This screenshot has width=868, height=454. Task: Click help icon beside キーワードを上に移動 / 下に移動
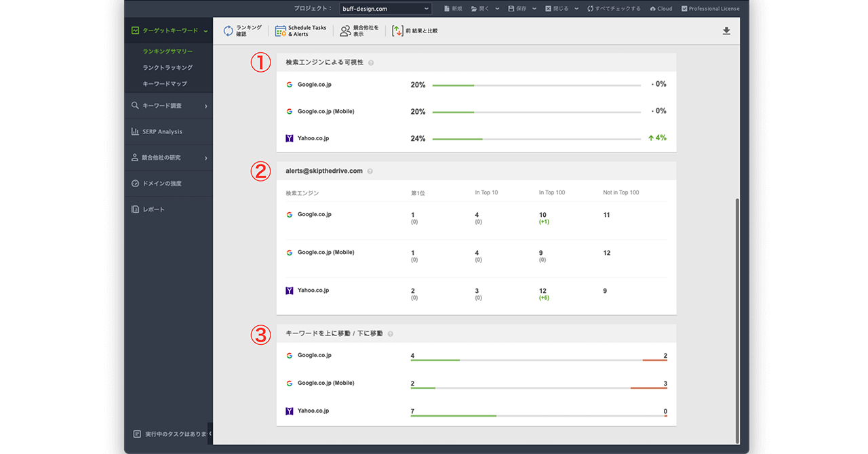pyautogui.click(x=390, y=334)
